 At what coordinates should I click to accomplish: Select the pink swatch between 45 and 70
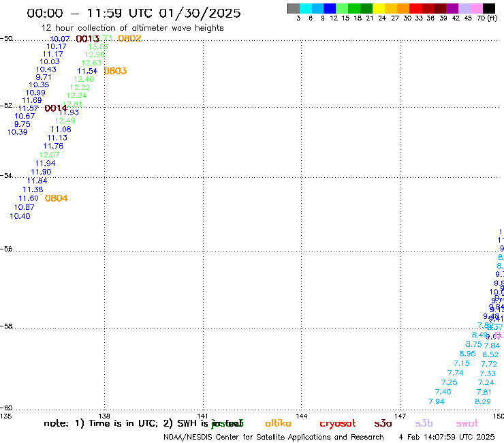pos(476,8)
